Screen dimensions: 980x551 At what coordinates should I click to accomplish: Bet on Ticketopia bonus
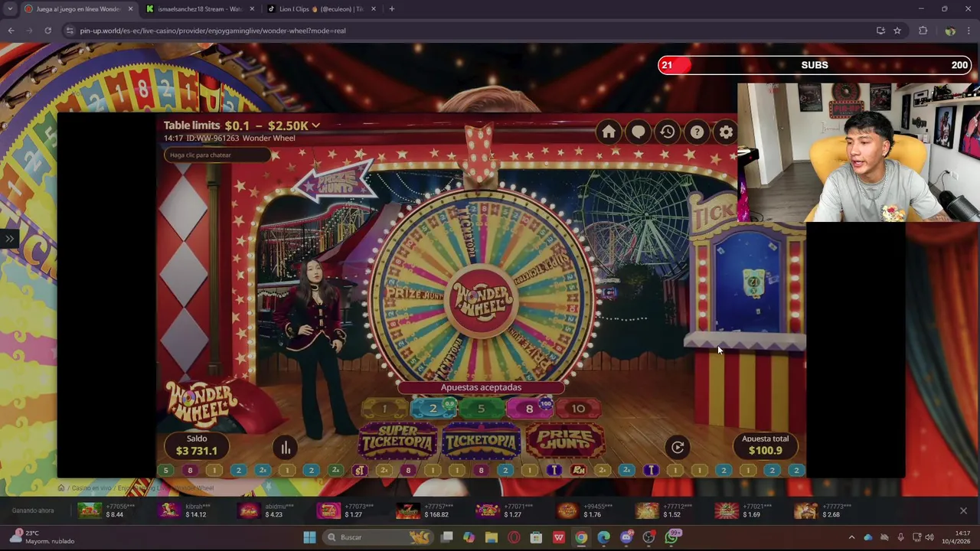click(481, 441)
